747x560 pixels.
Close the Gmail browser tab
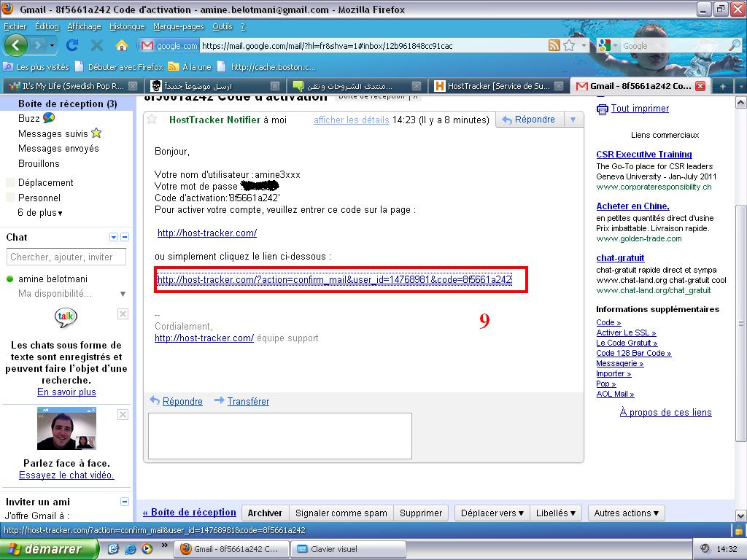(700, 86)
